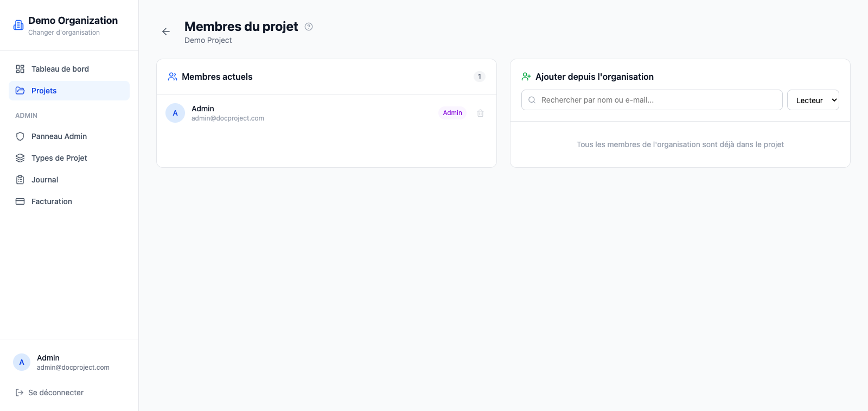Image resolution: width=868 pixels, height=411 pixels.
Task: Click the add-user icon beside Ajouter depuis l'organisation
Action: (526, 77)
